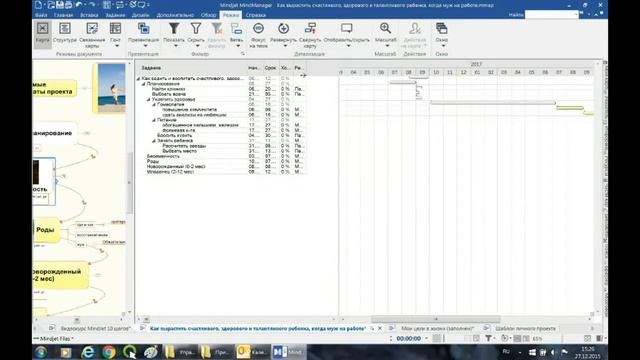This screenshot has height=360, width=640.
Task: Collapse the Укрепить здоровье task group
Action: [149, 99]
